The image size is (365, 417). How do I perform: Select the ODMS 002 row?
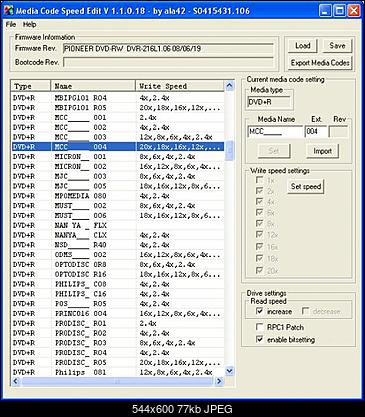[118, 255]
